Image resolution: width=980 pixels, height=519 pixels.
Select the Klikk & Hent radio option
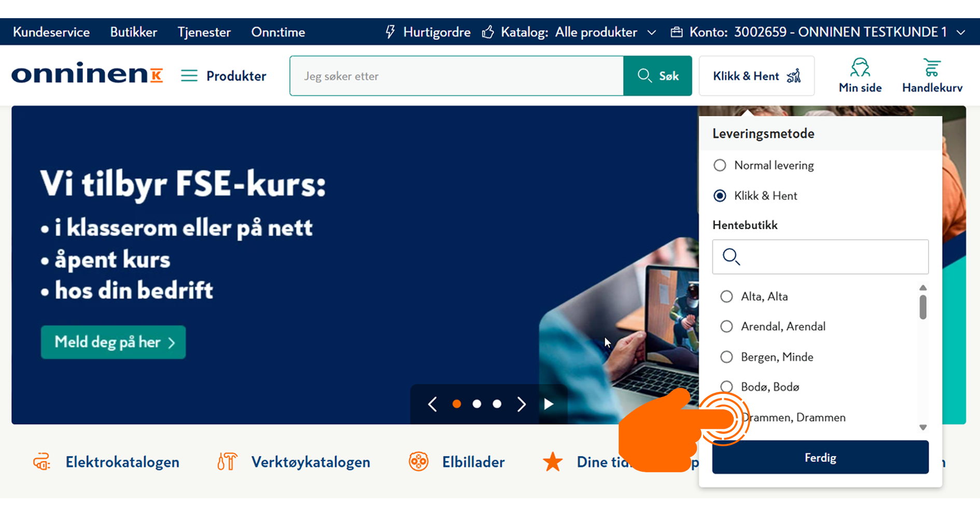(x=720, y=196)
